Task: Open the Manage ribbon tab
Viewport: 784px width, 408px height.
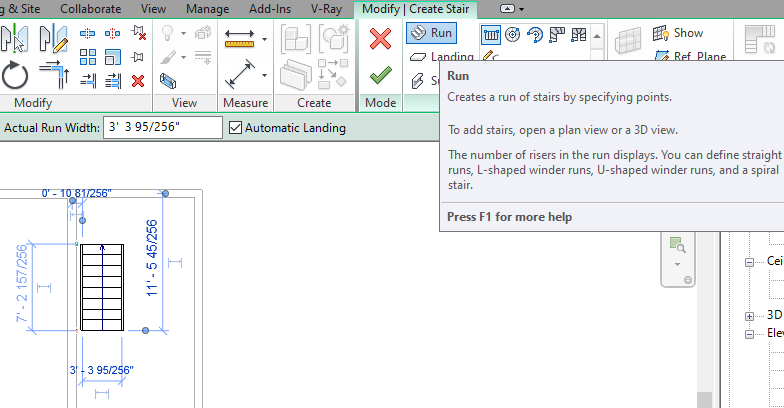Action: 208,9
